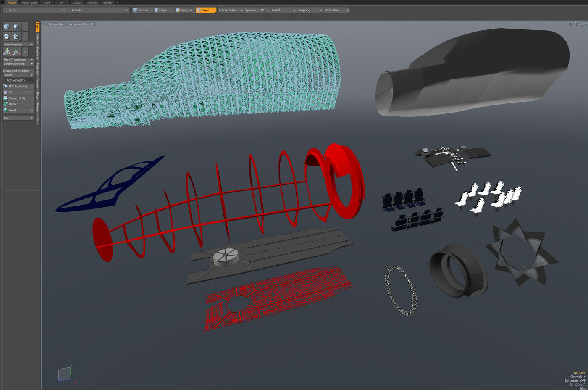Image resolution: width=588 pixels, height=390 pixels.
Task: Open the Deform vertical tab
Action: [37, 38]
